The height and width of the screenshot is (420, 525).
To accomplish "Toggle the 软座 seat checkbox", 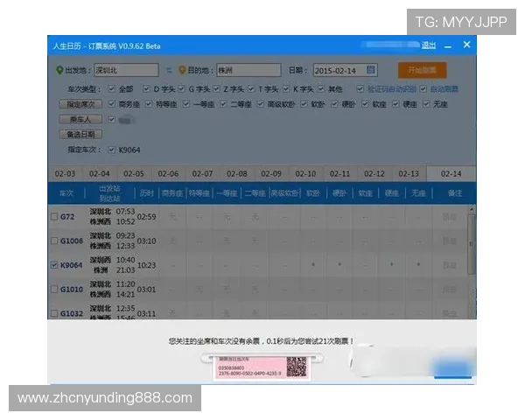I will pyautogui.click(x=365, y=104).
